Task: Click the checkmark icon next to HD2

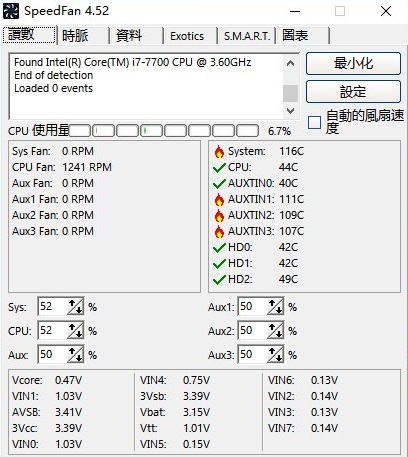Action: 219,279
